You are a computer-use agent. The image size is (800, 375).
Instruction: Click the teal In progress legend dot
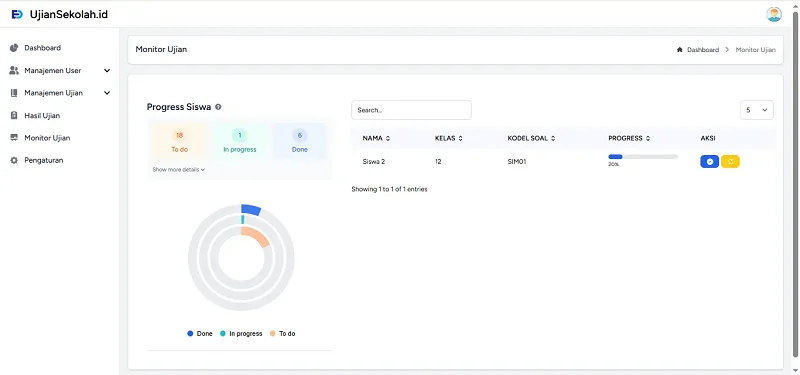tap(222, 334)
